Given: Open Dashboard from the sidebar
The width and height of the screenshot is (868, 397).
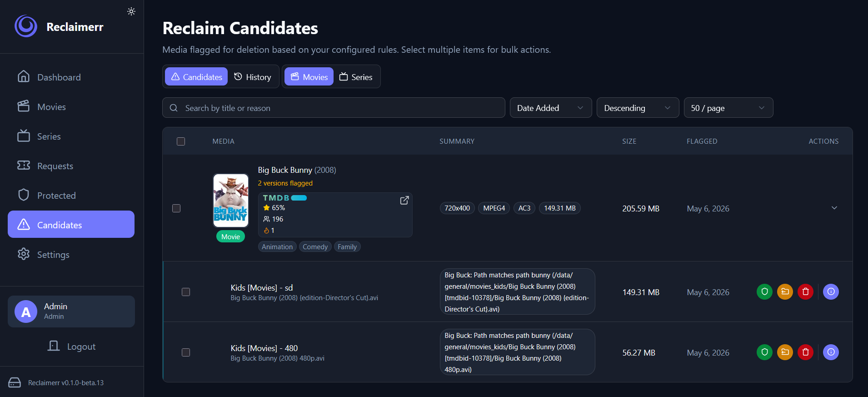Looking at the screenshot, I should pyautogui.click(x=71, y=77).
